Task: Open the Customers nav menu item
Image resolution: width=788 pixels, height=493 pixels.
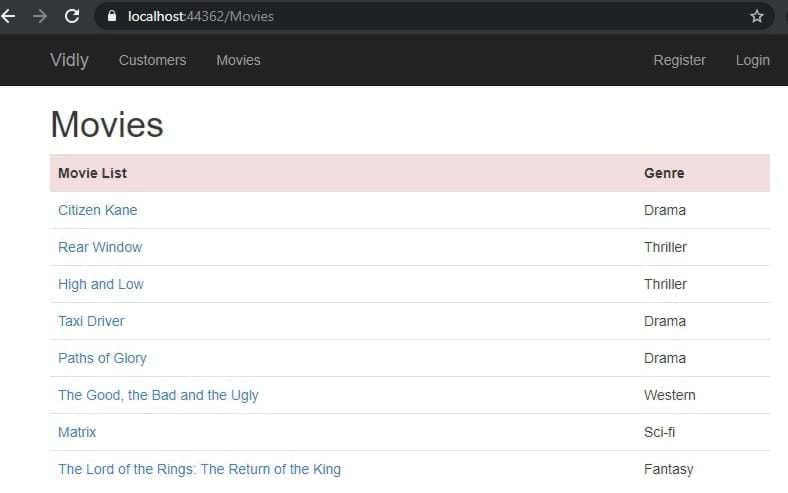Action: (x=152, y=60)
